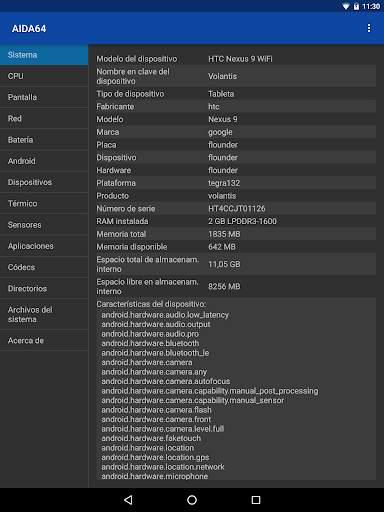Open the Sensores section

[44, 225]
